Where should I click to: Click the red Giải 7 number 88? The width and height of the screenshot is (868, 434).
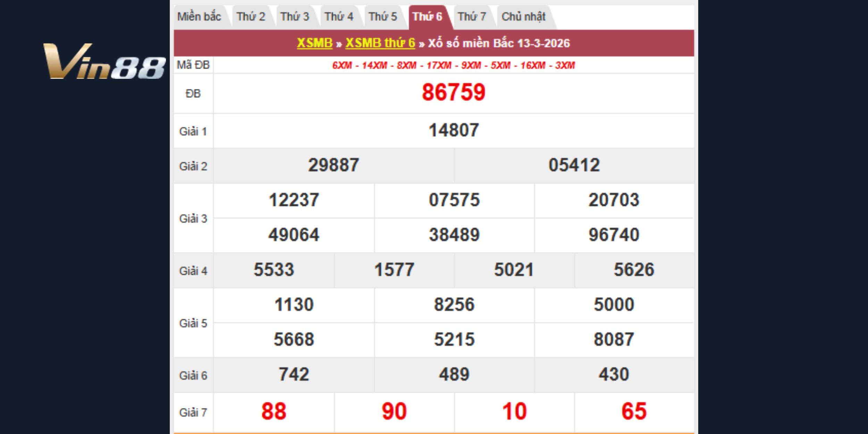(274, 411)
